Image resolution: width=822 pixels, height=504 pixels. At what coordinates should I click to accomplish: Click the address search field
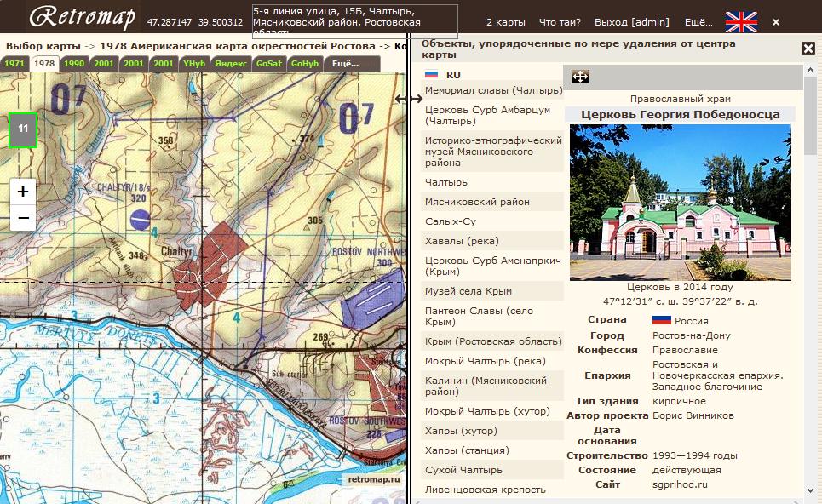[x=355, y=21]
